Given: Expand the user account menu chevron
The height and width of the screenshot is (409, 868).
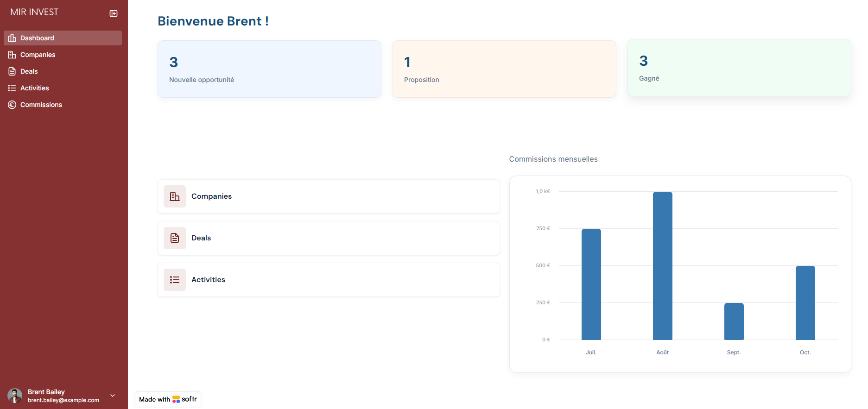Looking at the screenshot, I should (x=113, y=396).
